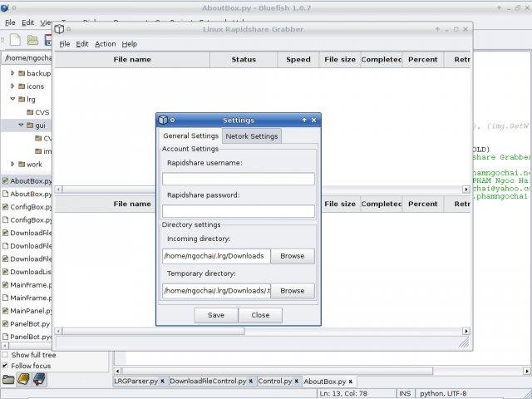Viewport: 532px width, 399px height.
Task: Click the shade arrow in Rapidshare Grabber title bar
Action: coord(438,30)
